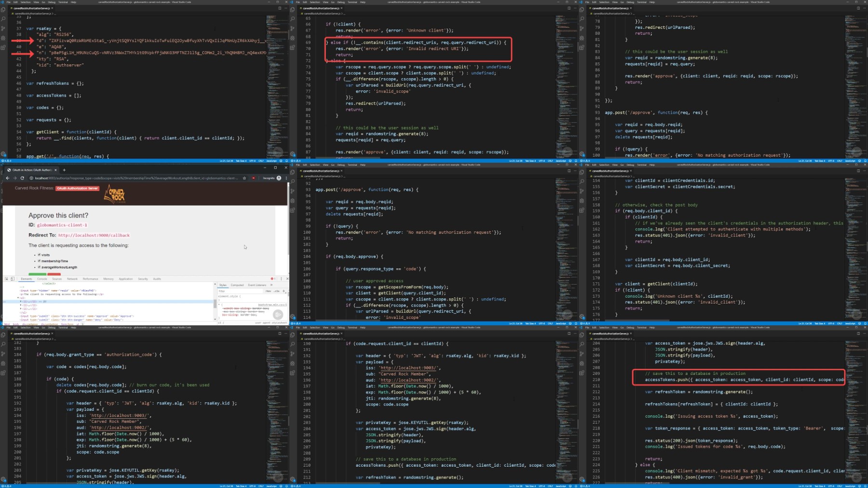Viewport: 868px width, 488px height.
Task: Toggle :hov element state in Styles
Action: pos(268,291)
